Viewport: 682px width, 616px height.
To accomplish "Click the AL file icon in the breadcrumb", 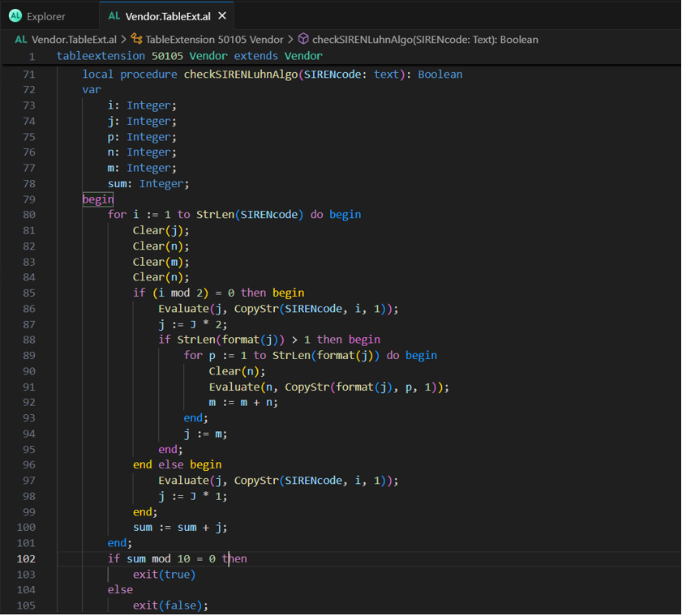I will [x=21, y=39].
